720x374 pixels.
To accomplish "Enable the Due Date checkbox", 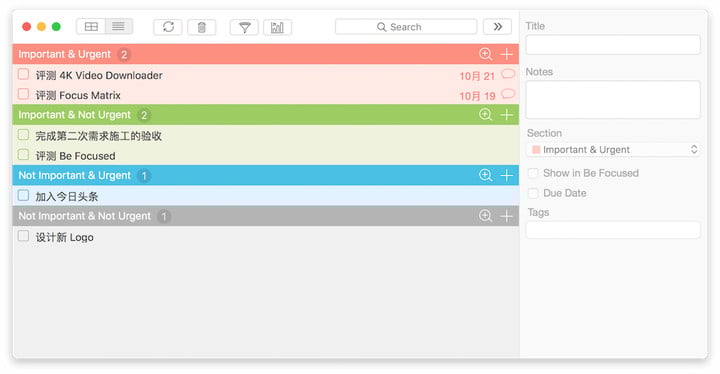I will click(x=533, y=193).
